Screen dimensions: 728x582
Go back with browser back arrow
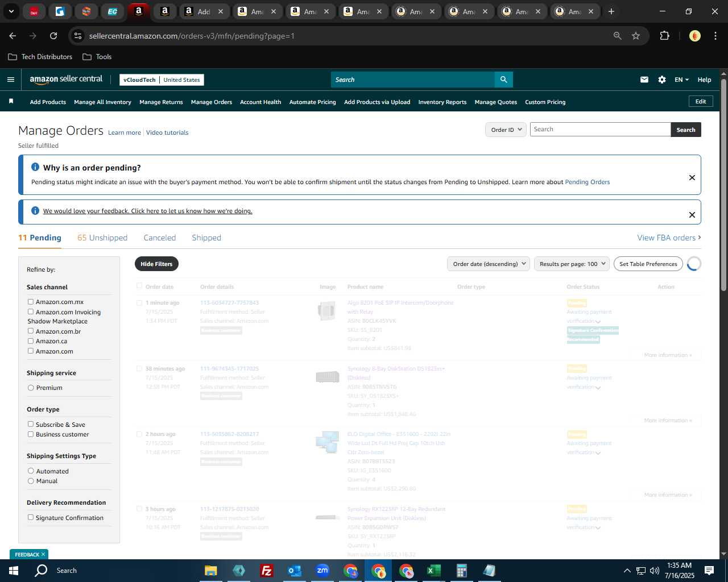[13, 36]
